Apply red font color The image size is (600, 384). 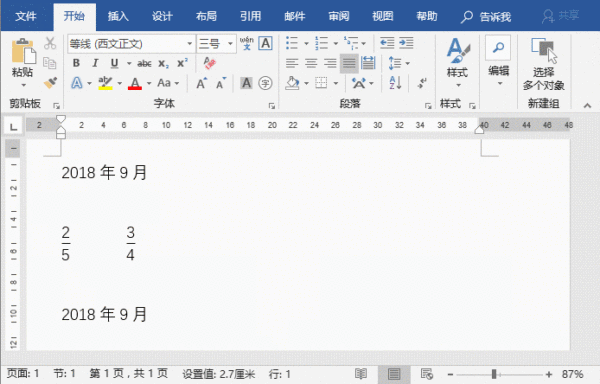[135, 83]
